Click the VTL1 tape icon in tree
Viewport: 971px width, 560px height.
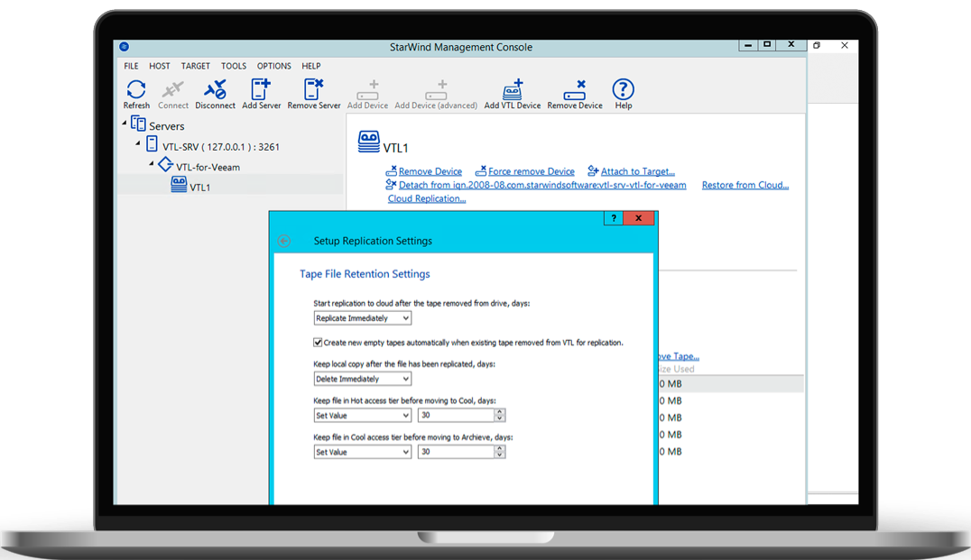point(179,184)
